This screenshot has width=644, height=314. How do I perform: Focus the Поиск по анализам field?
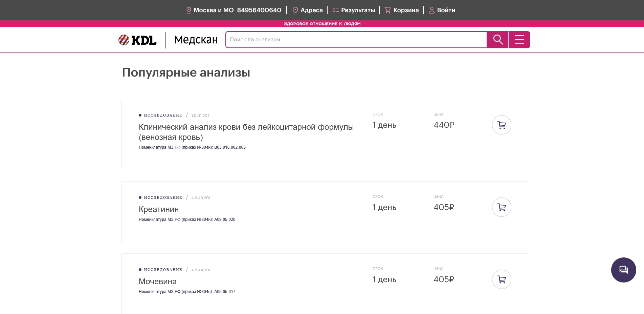356,40
